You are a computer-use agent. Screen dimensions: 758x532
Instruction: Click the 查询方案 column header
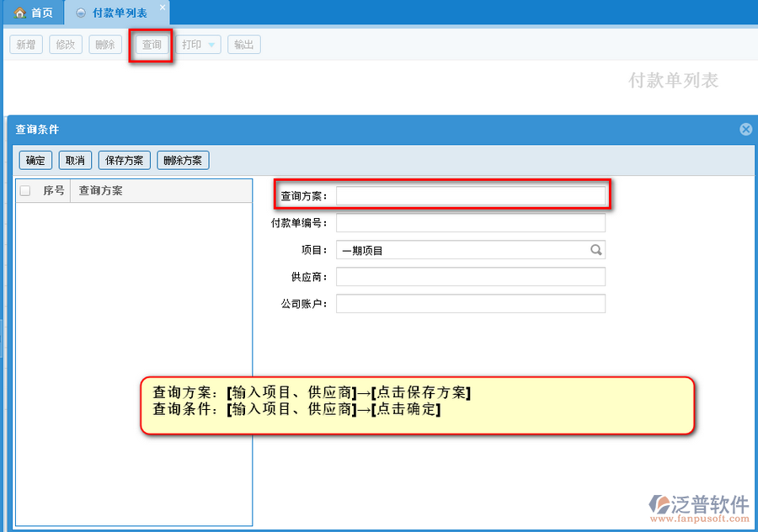[x=162, y=190]
